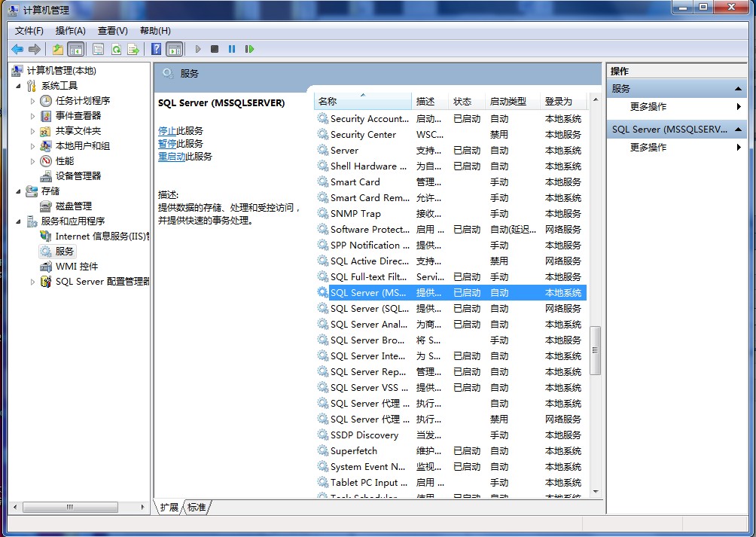Viewport: 756px width, 537px height.
Task: Select 事件查看器 in the tree
Action: click(78, 116)
